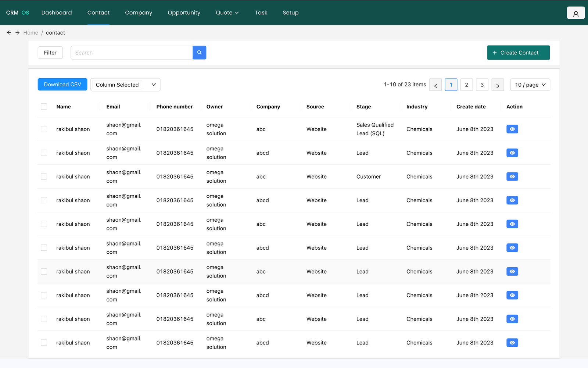Viewport: 588px width, 368px height.
Task: Select all contacts using header checkbox
Action: (44, 107)
